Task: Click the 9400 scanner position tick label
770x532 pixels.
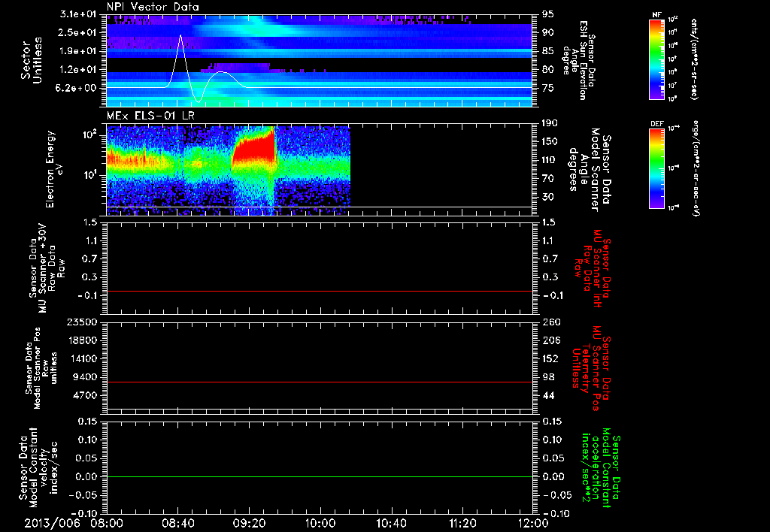Action: tap(84, 377)
